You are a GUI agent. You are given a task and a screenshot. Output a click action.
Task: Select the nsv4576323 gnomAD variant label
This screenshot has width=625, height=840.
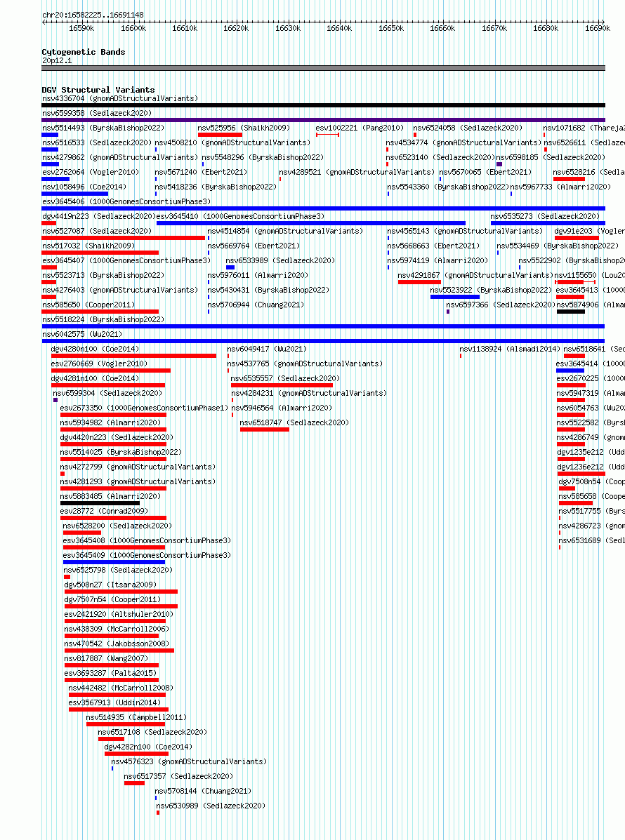click(189, 762)
